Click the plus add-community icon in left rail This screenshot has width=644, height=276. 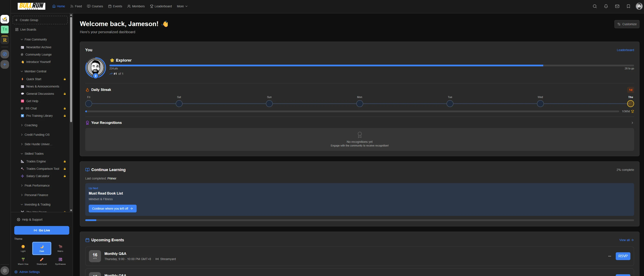(x=5, y=64)
